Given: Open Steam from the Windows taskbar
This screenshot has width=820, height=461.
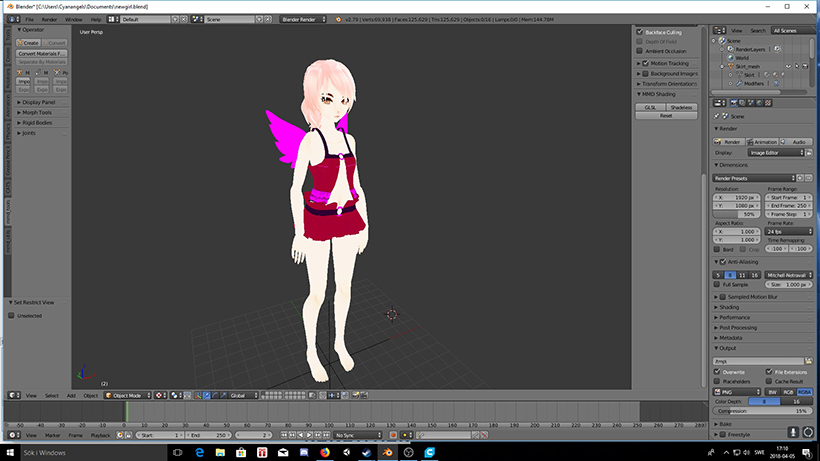Looking at the screenshot, I should (367, 452).
